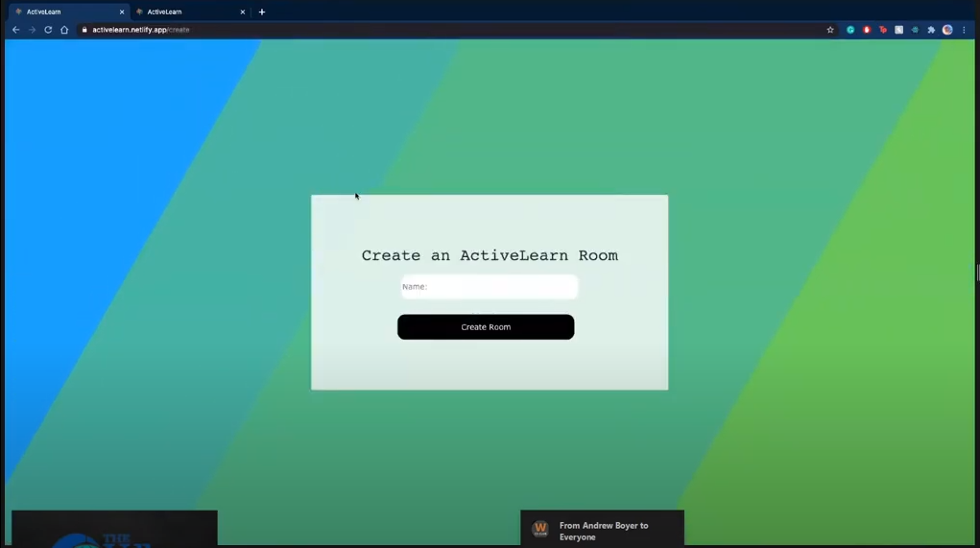
Task: Switch to the second ActiveLearn tab
Action: 189,12
